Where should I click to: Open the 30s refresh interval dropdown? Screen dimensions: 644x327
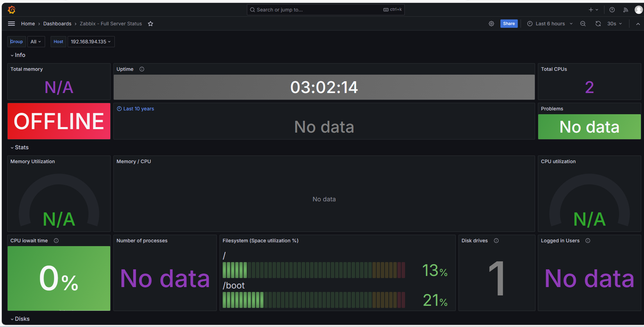click(x=615, y=24)
